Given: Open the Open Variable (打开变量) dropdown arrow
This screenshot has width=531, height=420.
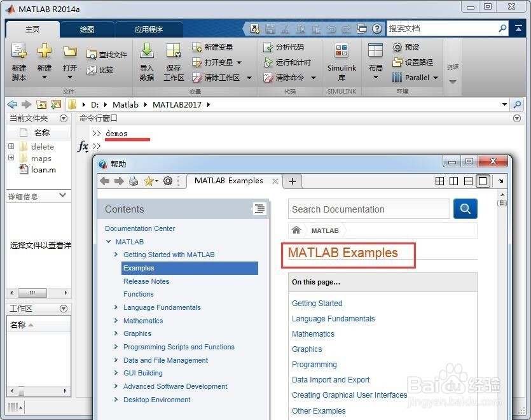Looking at the screenshot, I should coord(239,63).
